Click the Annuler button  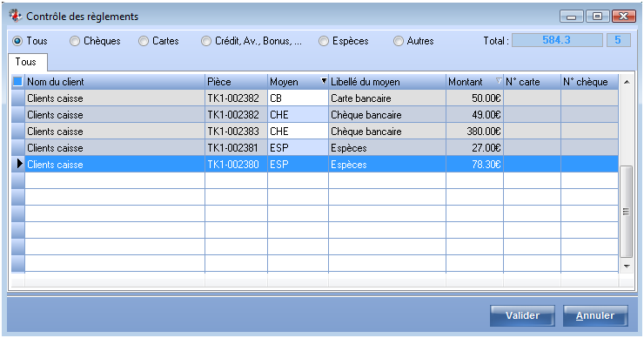point(595,315)
